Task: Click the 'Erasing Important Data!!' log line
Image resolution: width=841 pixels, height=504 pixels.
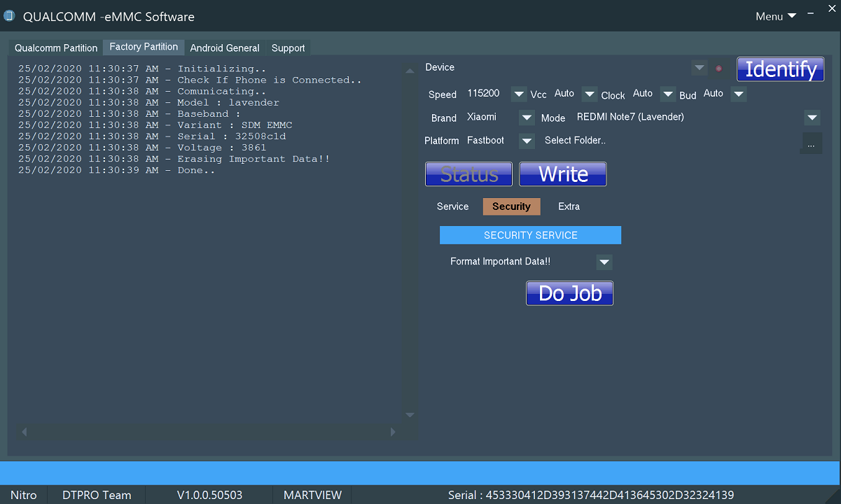Action: click(x=174, y=159)
